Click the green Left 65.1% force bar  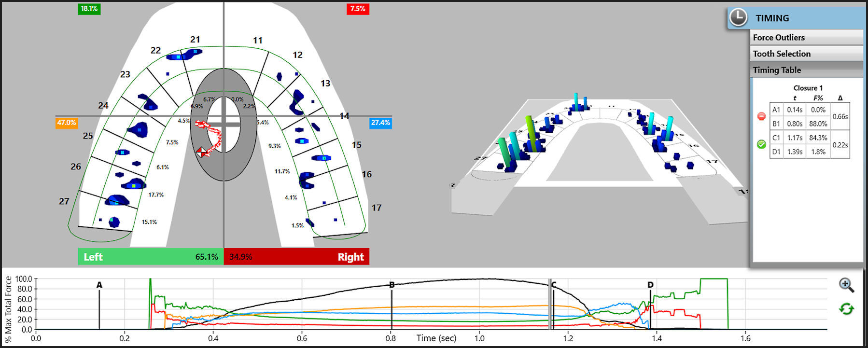(x=151, y=256)
